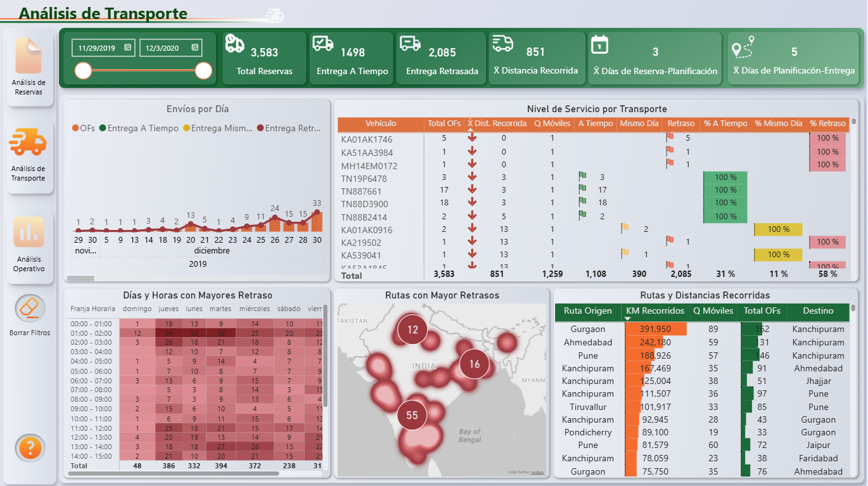Image resolution: width=868 pixels, height=486 pixels.
Task: Click the Tiruvallur route origin cell
Action: point(588,407)
